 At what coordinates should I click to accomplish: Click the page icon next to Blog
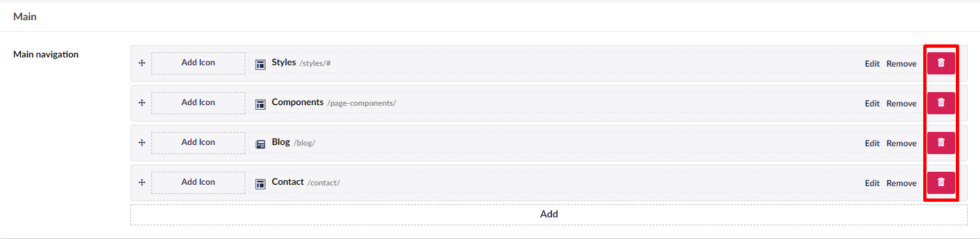click(260, 144)
